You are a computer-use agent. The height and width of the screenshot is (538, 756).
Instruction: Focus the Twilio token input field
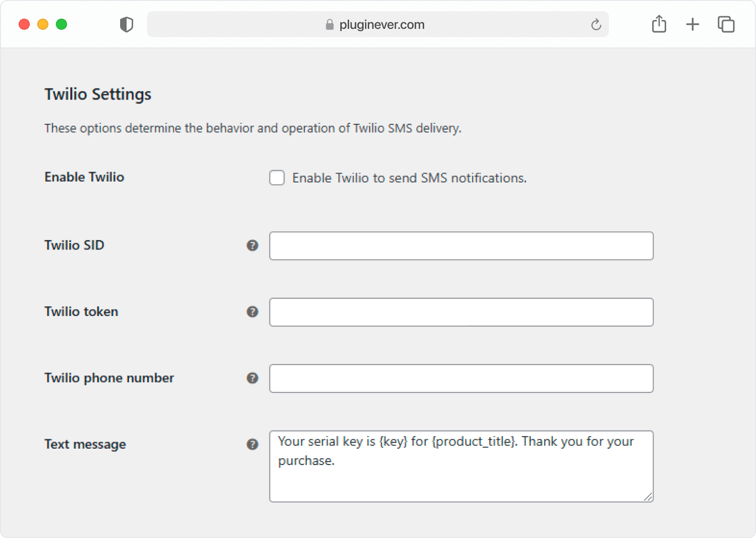tap(461, 312)
